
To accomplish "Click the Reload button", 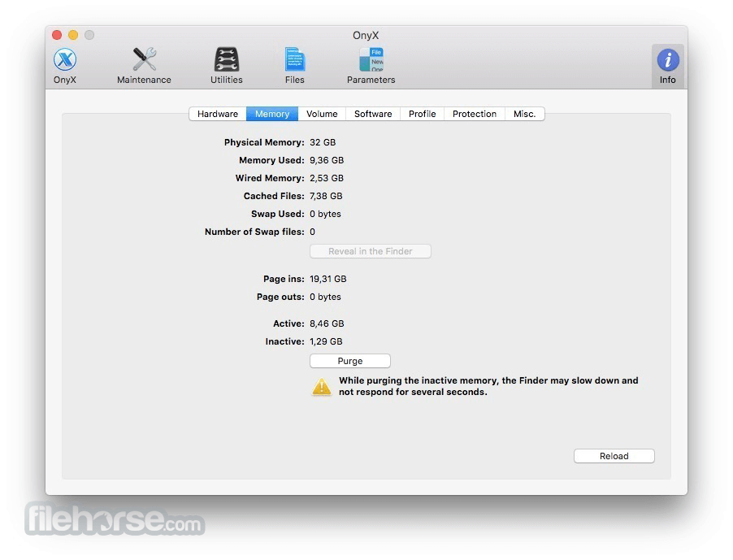I will click(614, 456).
